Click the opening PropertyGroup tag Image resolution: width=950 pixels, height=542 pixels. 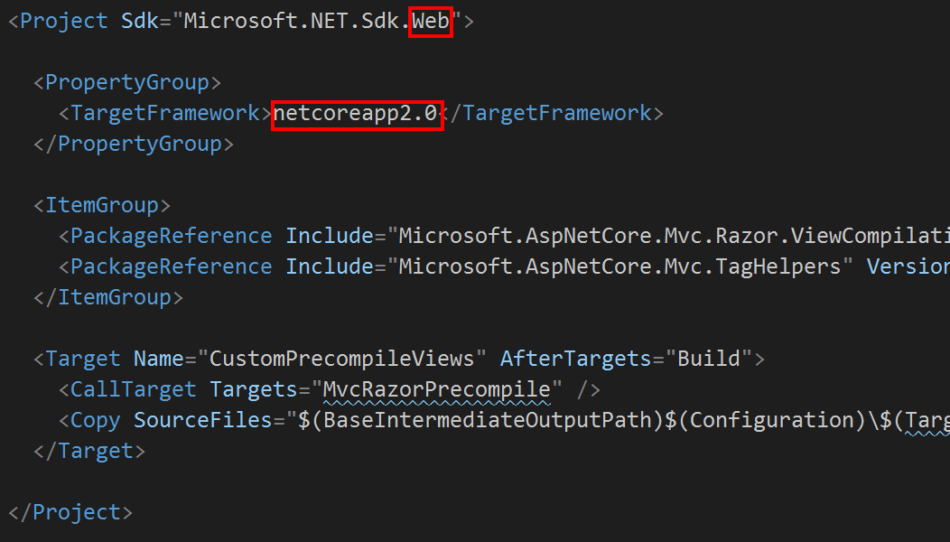click(x=127, y=82)
